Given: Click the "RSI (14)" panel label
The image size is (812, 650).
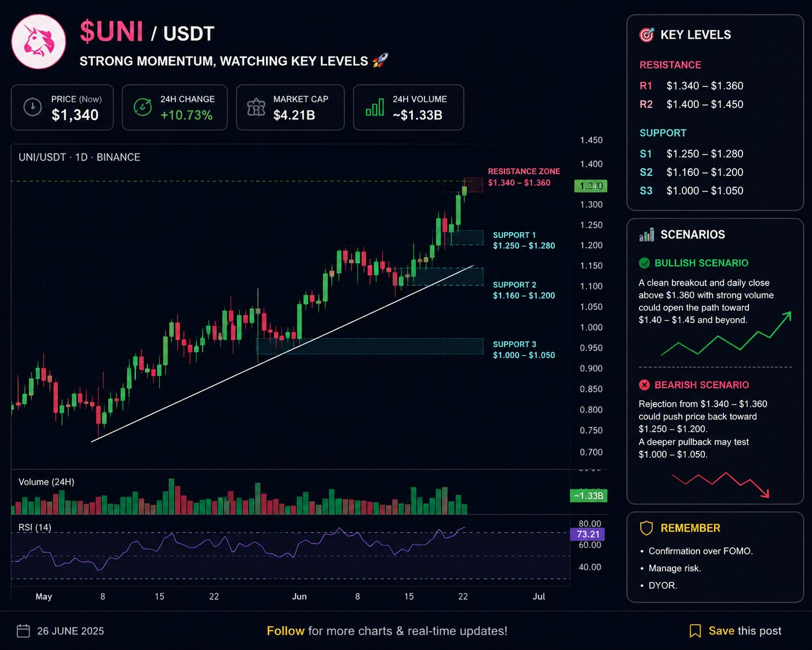Looking at the screenshot, I should pos(35,528).
